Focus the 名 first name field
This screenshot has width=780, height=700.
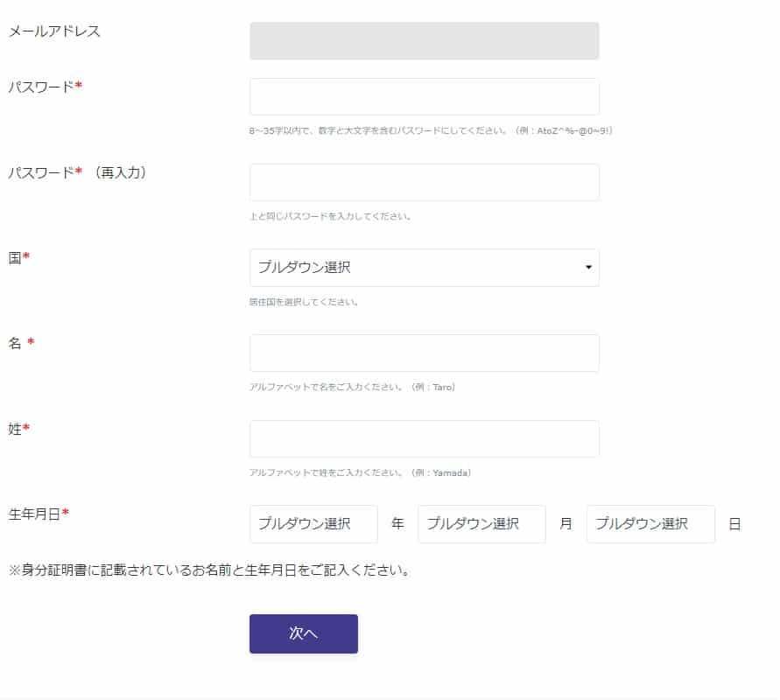(424, 353)
